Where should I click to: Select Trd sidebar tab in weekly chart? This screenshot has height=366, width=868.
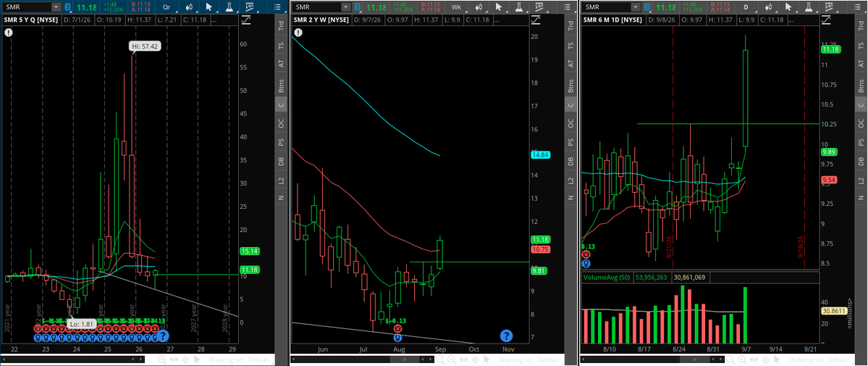coord(571,25)
